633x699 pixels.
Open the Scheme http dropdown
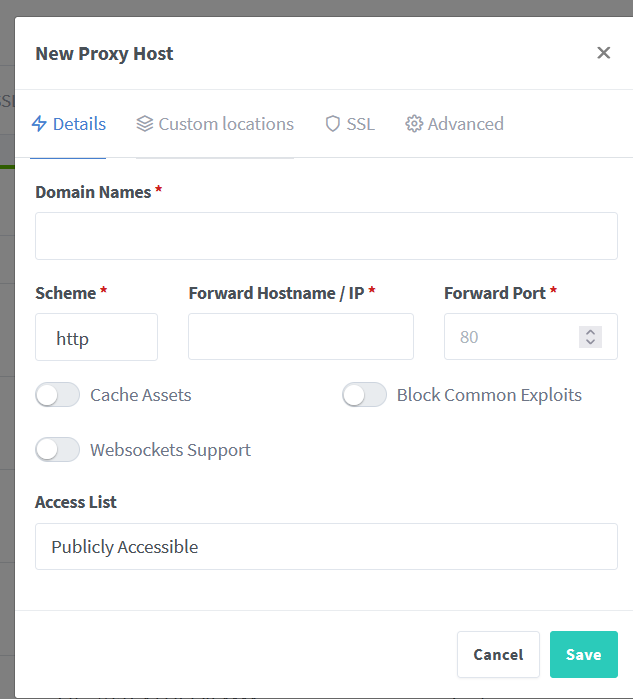[x=96, y=338]
